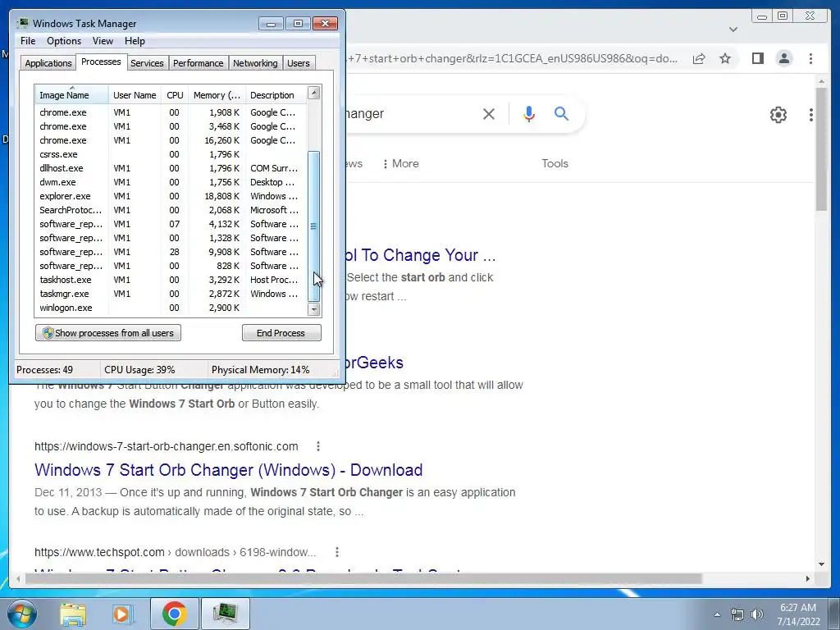Viewport: 840px width, 630px height.
Task: Click the End Process button
Action: [x=281, y=333]
